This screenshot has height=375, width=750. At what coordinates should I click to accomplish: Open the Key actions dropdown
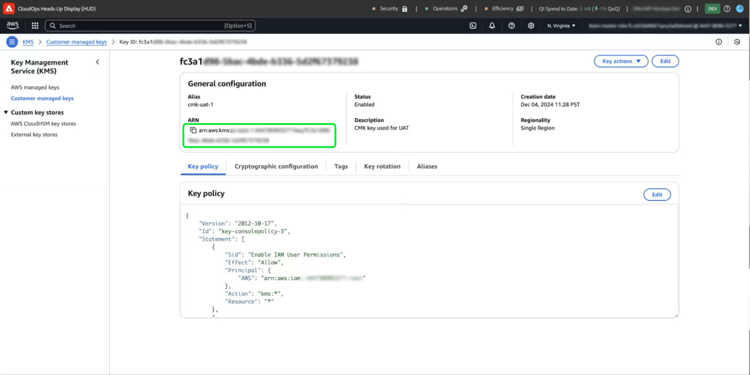[621, 61]
